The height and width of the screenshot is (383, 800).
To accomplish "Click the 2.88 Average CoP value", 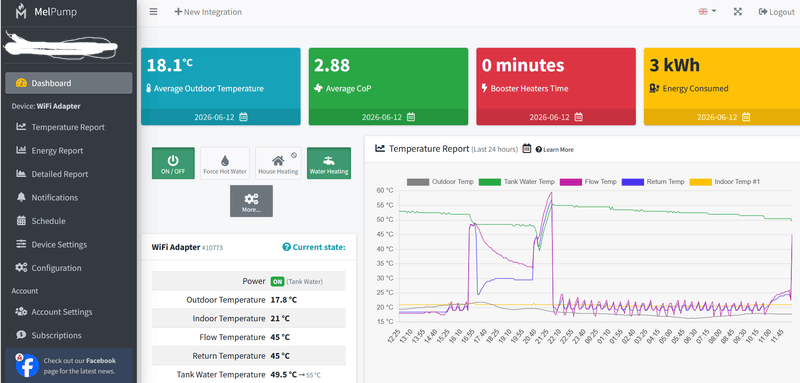I will coord(332,65).
